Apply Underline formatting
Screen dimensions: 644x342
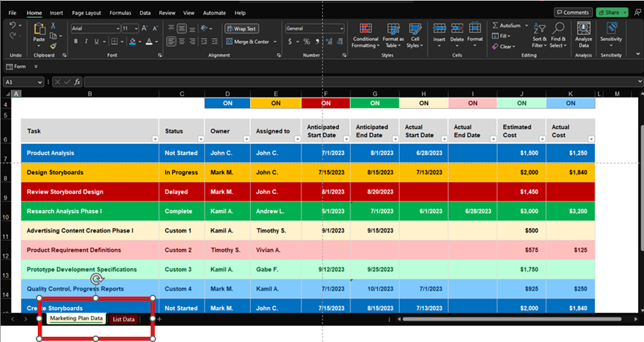pyautogui.click(x=97, y=42)
